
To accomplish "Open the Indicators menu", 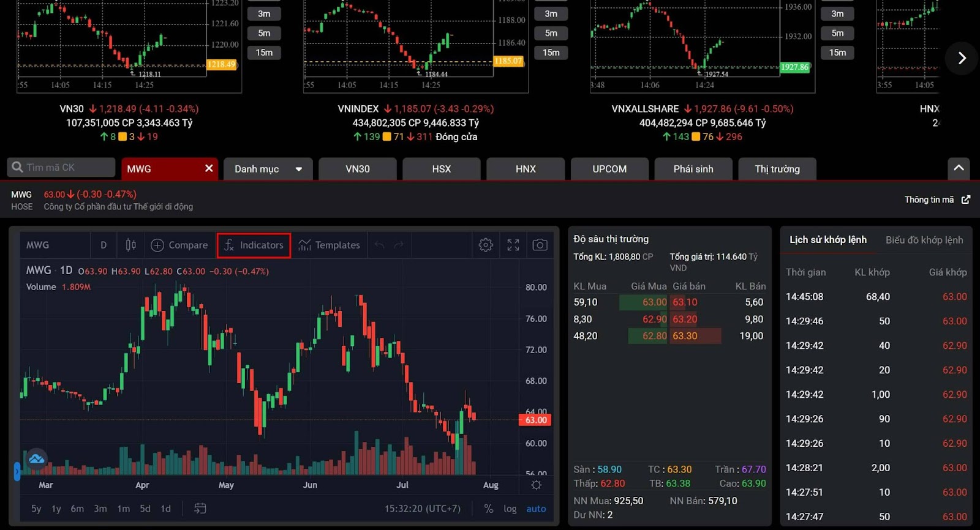I will 254,245.
